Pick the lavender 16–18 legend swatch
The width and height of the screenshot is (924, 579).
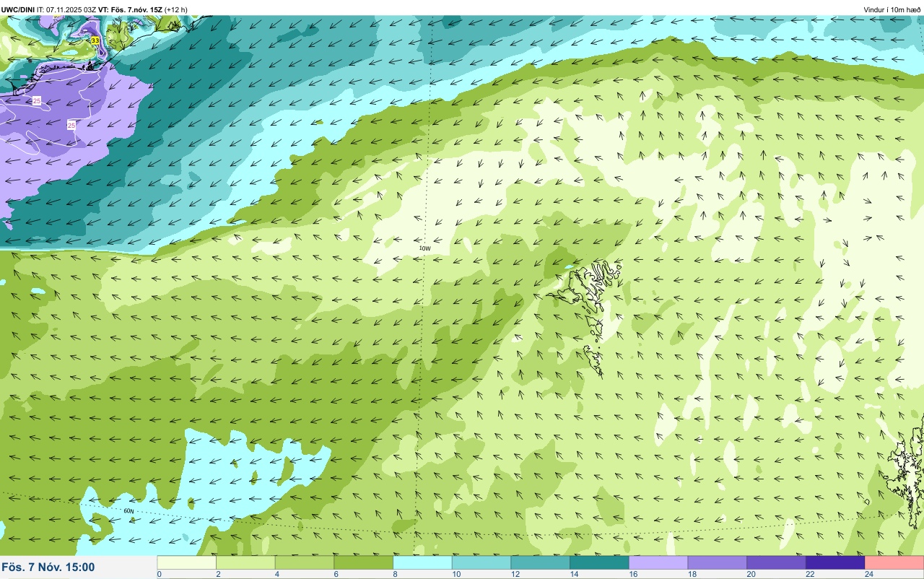(x=658, y=562)
